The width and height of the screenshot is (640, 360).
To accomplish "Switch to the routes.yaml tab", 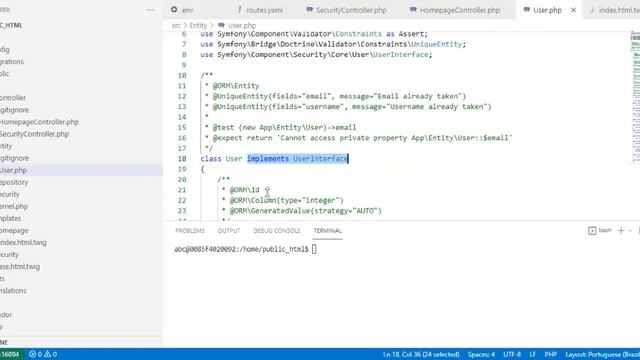I will point(260,10).
